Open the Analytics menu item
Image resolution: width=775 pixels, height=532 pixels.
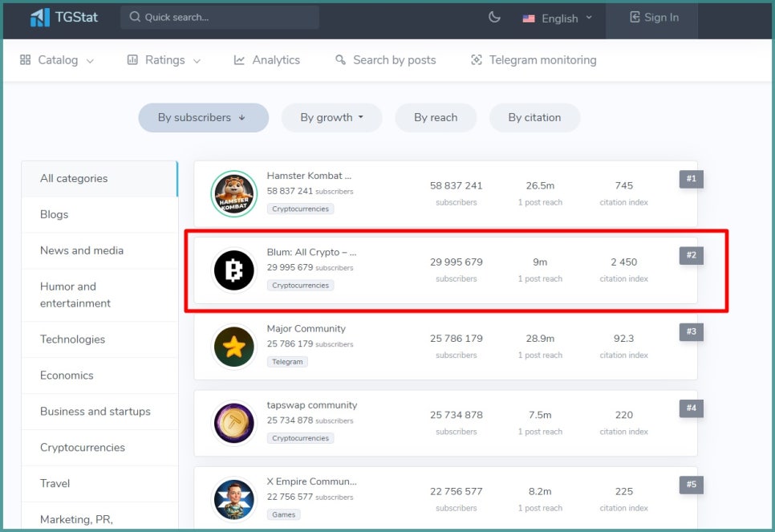tap(267, 60)
